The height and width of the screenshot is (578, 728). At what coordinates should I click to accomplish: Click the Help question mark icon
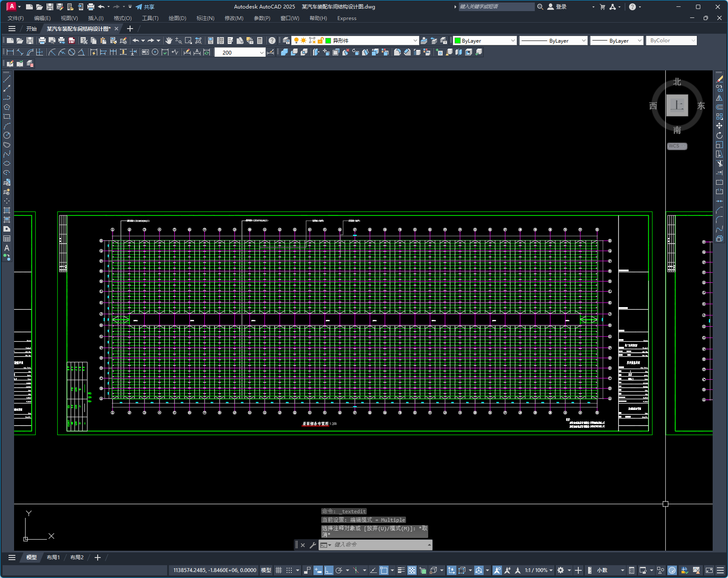[272, 41]
